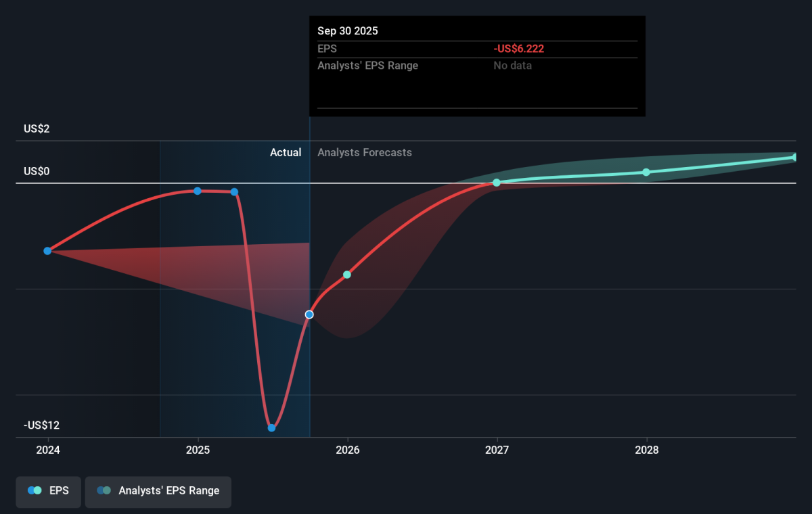812x514 pixels.
Task: Click the final forecast point at chart edge
Action: [x=794, y=158]
